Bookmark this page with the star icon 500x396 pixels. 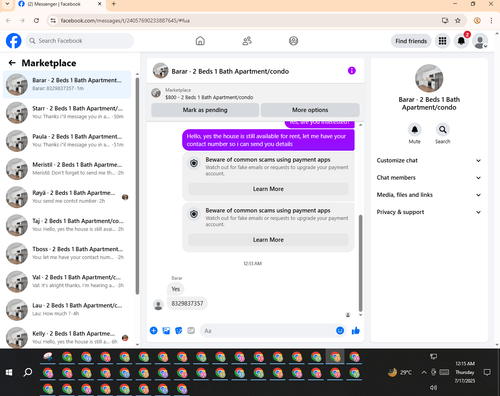[x=458, y=21]
